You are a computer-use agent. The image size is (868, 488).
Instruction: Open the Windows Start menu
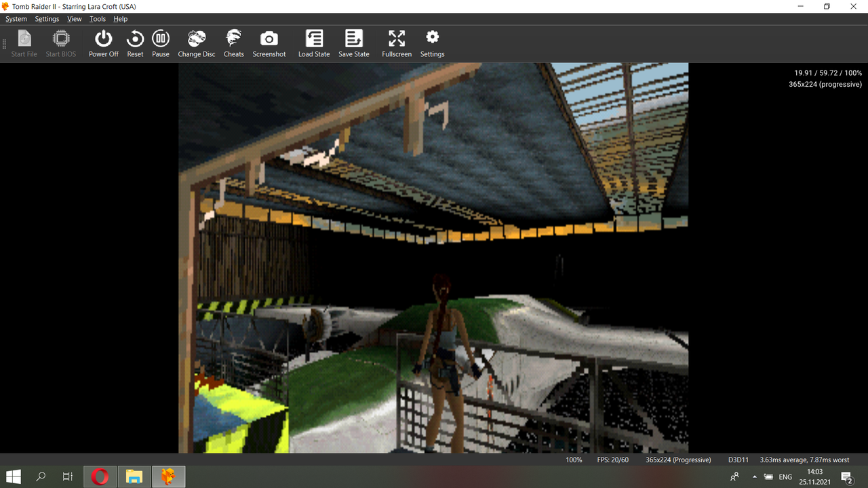[x=14, y=476]
